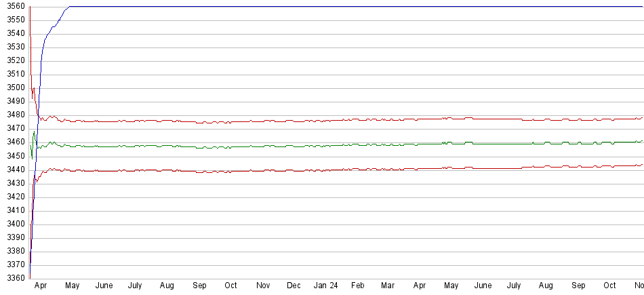Select the 3420 y-axis label

[14, 197]
